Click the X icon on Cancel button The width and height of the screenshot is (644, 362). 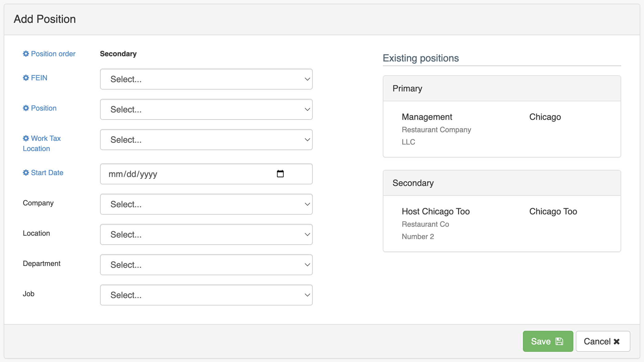coord(617,341)
